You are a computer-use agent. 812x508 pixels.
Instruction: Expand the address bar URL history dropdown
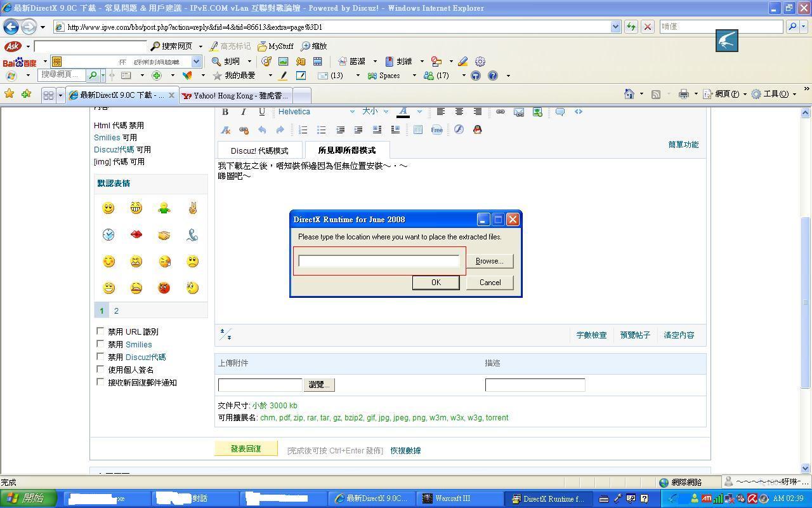click(615, 27)
